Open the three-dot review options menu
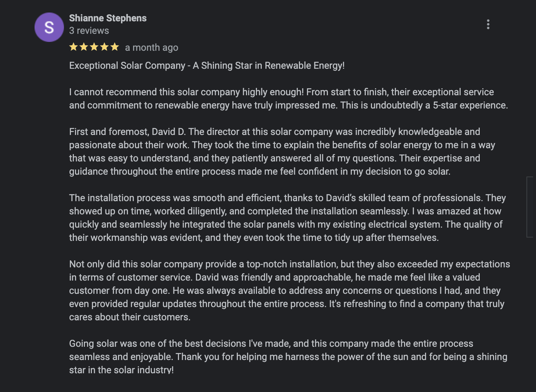The image size is (536, 392). coord(488,24)
